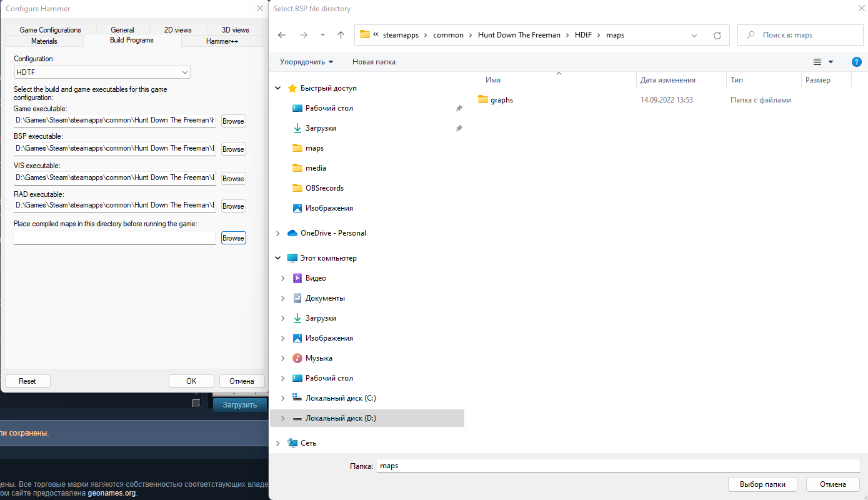Image resolution: width=868 pixels, height=500 pixels.
Task: Browse for the VIS executable
Action: (x=233, y=179)
